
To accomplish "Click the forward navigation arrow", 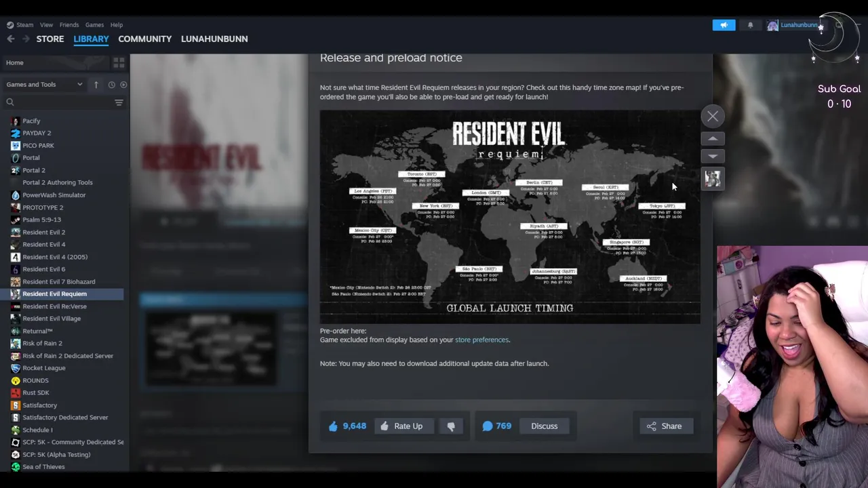I will (x=26, y=39).
